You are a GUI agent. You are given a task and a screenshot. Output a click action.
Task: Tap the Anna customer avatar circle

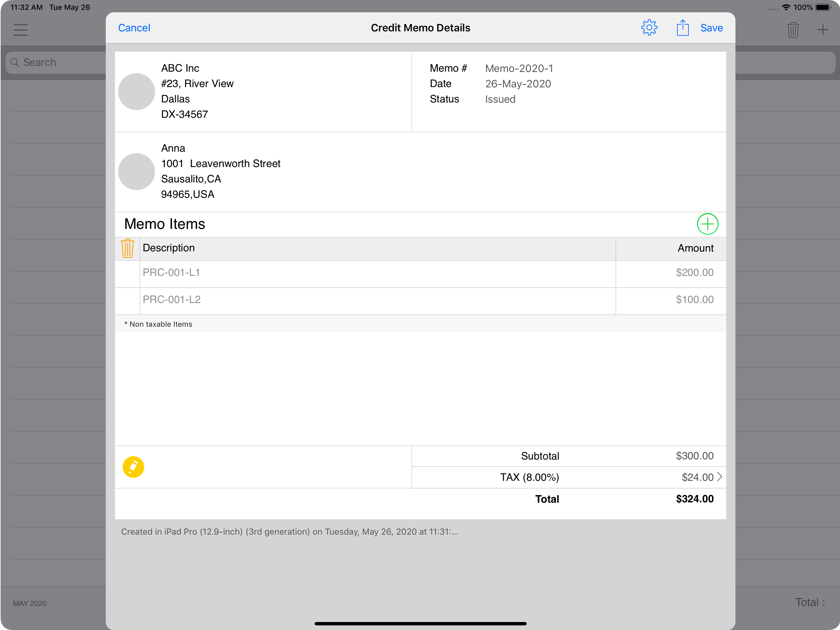(136, 171)
